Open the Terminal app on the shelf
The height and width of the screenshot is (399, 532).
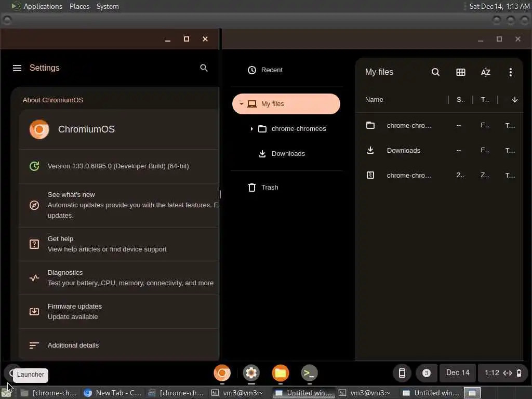click(x=309, y=373)
